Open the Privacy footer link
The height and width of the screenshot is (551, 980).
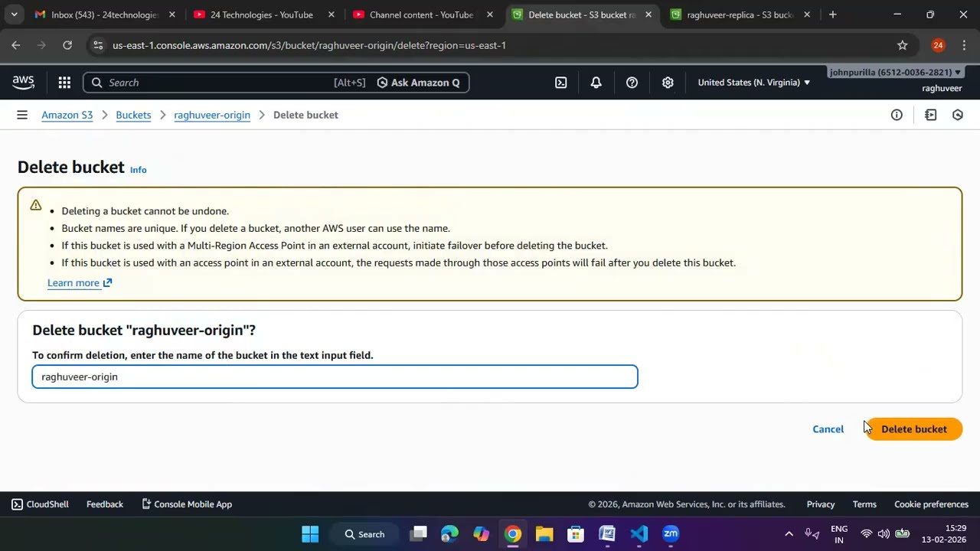click(821, 504)
